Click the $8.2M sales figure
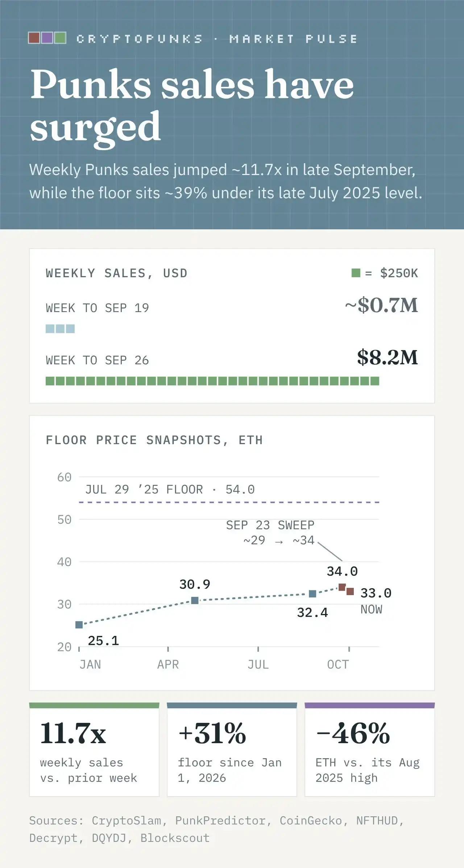This screenshot has height=868, width=464. pyautogui.click(x=388, y=357)
